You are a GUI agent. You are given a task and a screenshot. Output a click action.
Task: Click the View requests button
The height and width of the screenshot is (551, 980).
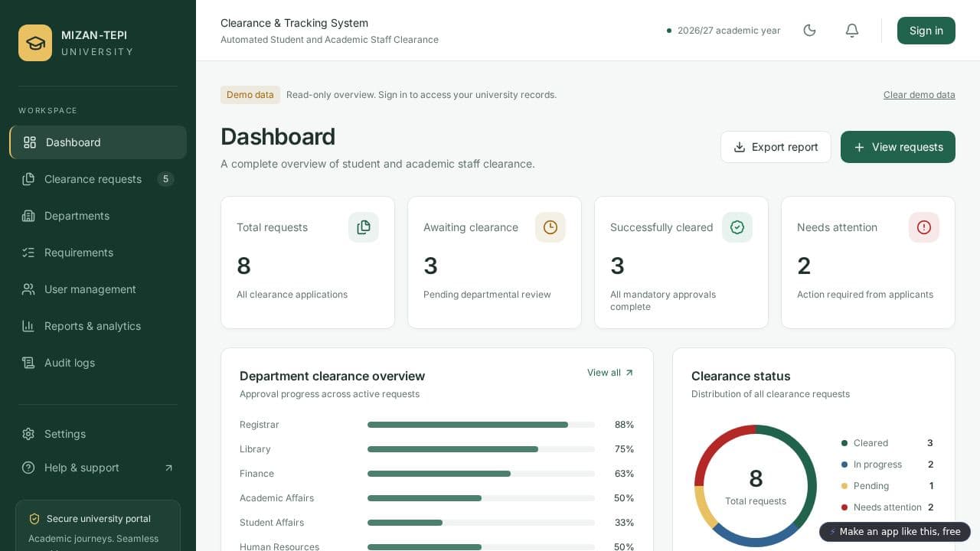(898, 147)
